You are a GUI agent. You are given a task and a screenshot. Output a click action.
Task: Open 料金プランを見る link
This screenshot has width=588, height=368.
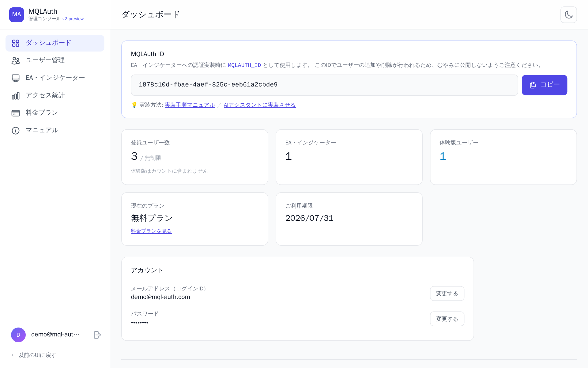coord(151,231)
